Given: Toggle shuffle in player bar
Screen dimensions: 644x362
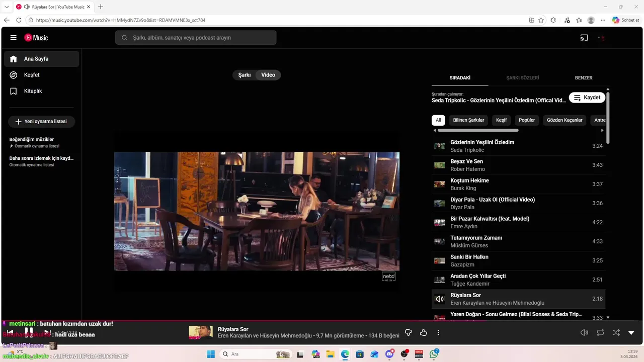Looking at the screenshot, I should point(616,332).
